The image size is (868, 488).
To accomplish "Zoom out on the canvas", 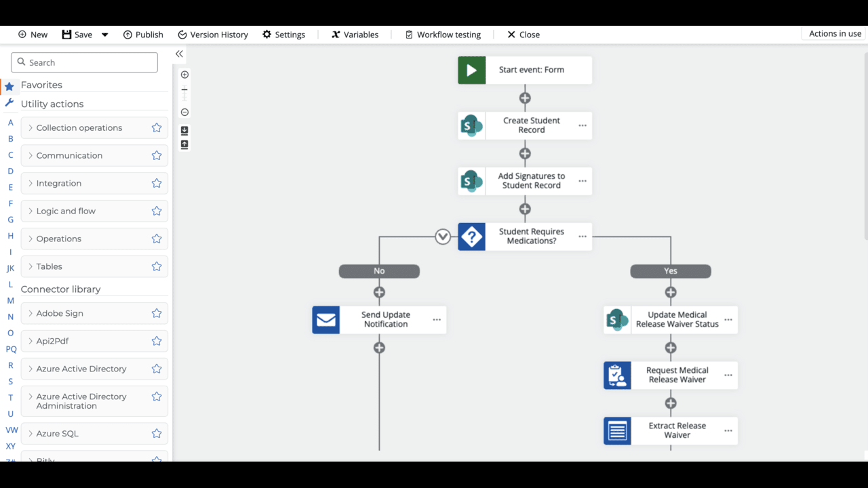I will pos(184,113).
